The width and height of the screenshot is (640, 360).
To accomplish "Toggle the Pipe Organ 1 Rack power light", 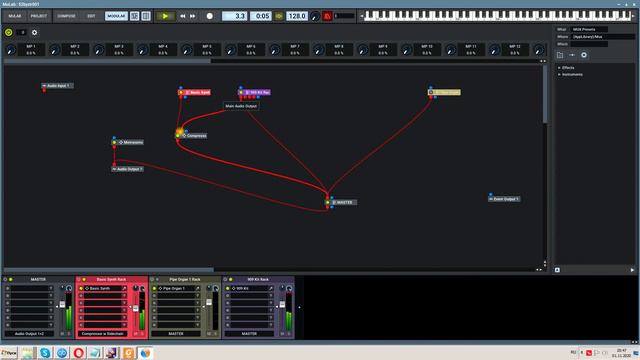I will click(157, 280).
